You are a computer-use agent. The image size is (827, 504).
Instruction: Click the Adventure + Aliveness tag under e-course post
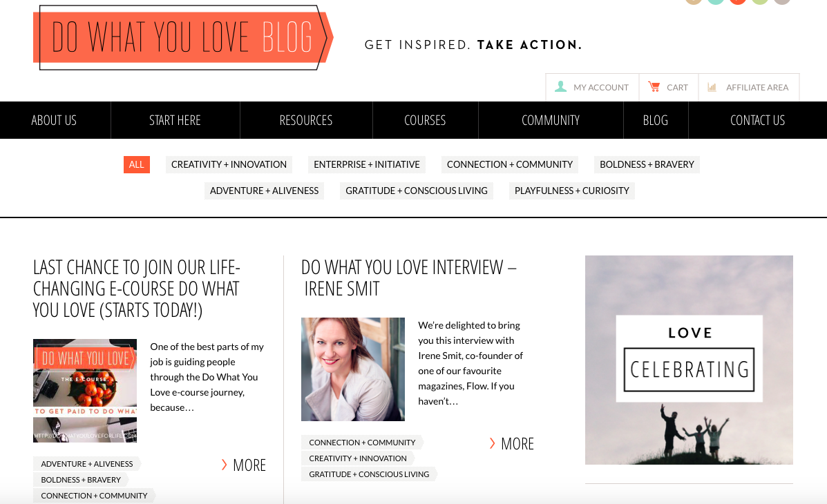87,464
